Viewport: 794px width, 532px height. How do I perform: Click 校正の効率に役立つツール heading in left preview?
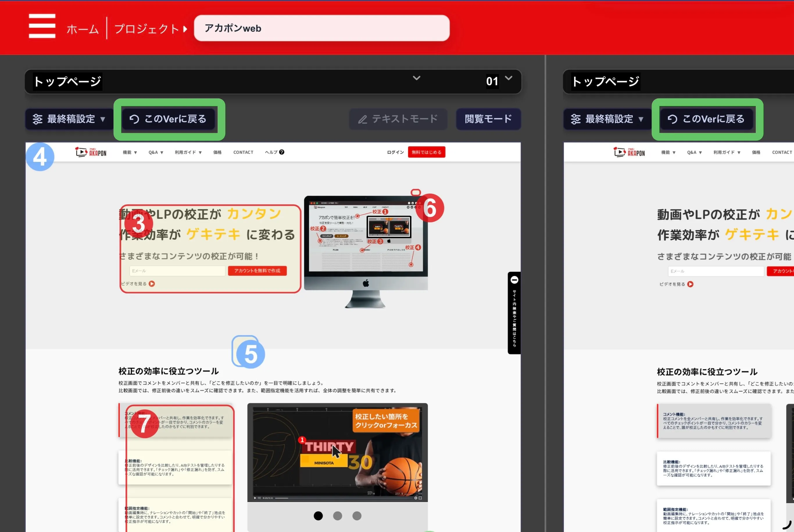coord(169,371)
